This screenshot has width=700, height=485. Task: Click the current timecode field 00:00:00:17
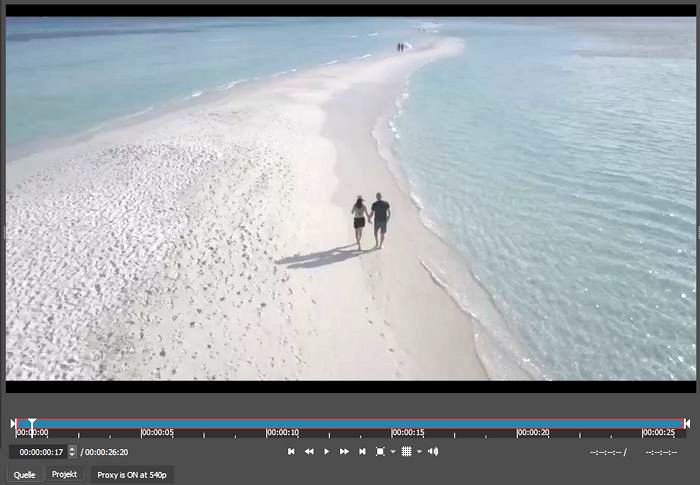(38, 452)
